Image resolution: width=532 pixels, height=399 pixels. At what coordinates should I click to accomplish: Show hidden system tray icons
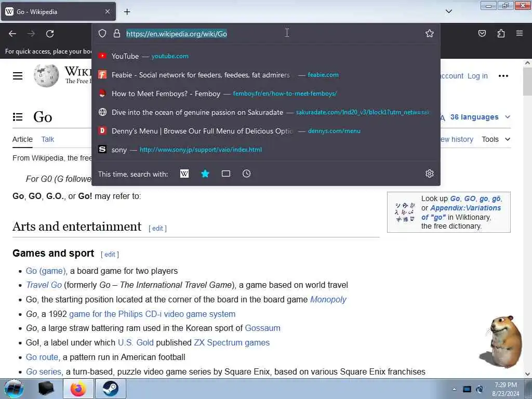[454, 389]
